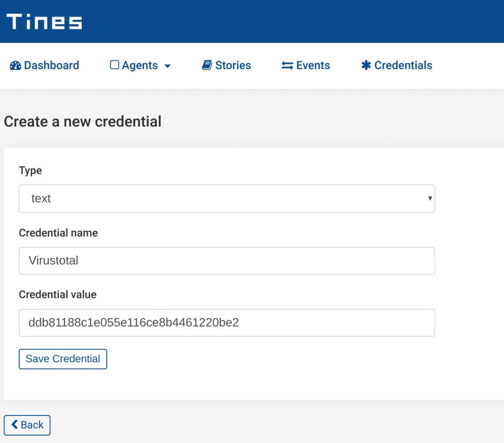The width and height of the screenshot is (504, 443).
Task: Open the Type dropdown showing text
Action: coord(227,199)
